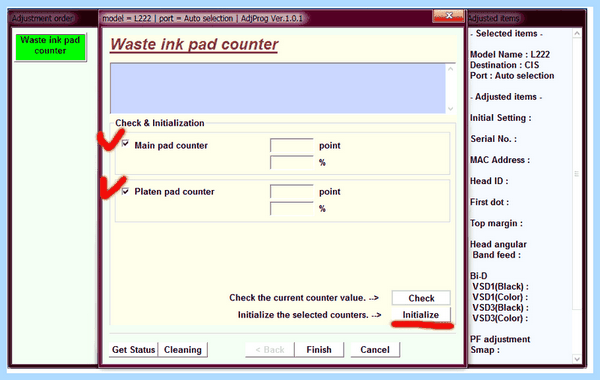
Task: Click the grayed Back button
Action: (x=270, y=349)
